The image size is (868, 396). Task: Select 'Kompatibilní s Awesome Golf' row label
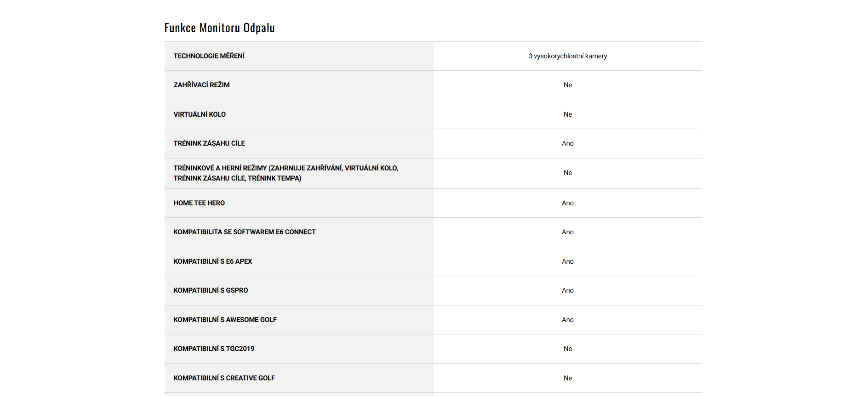[225, 320]
